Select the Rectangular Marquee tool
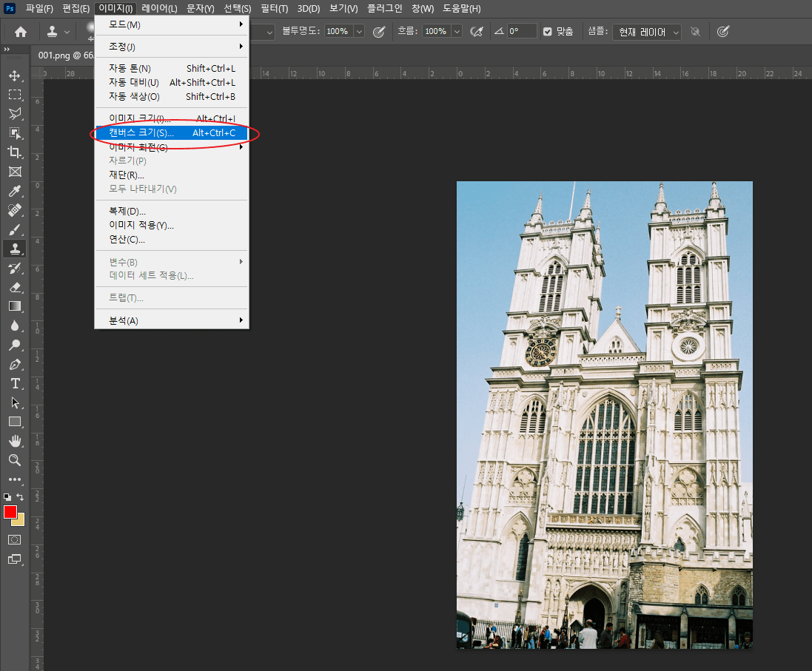Image resolution: width=812 pixels, height=671 pixels. point(15,95)
